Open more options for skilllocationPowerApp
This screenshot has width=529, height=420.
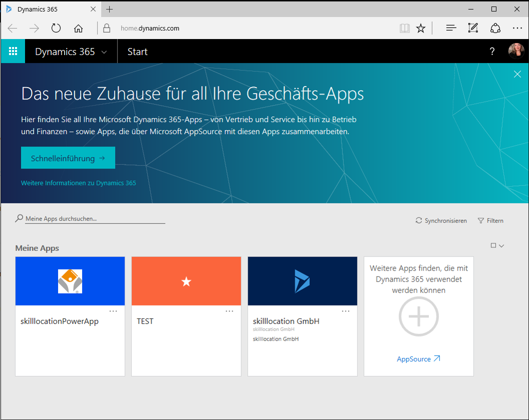point(113,311)
